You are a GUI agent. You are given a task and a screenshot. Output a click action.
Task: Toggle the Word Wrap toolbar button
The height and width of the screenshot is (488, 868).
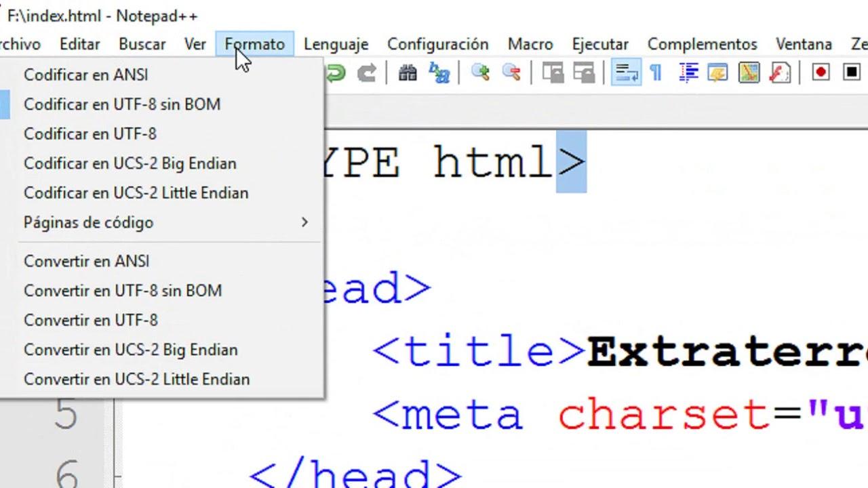626,73
